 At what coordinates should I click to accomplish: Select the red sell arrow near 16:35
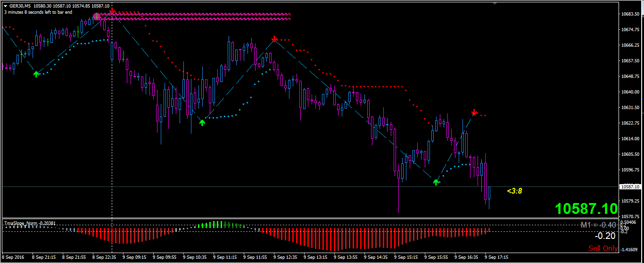coord(474,112)
